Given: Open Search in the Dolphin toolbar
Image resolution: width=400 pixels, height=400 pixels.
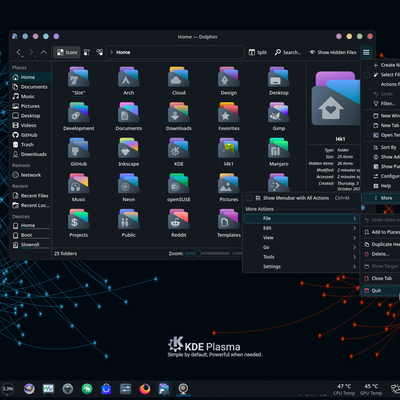Looking at the screenshot, I should 288,52.
